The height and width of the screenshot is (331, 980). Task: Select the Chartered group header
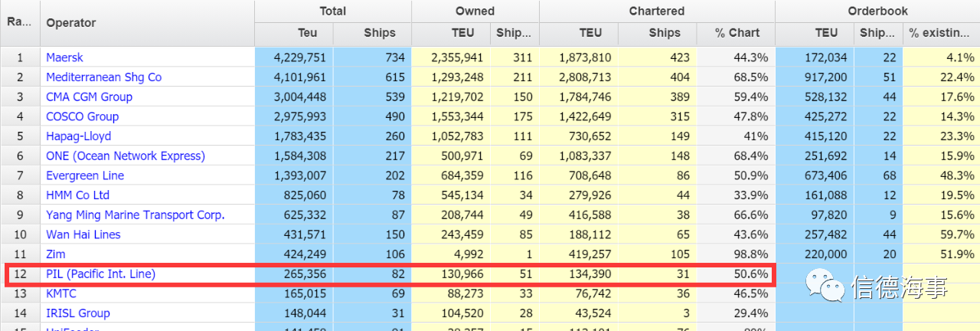click(657, 11)
